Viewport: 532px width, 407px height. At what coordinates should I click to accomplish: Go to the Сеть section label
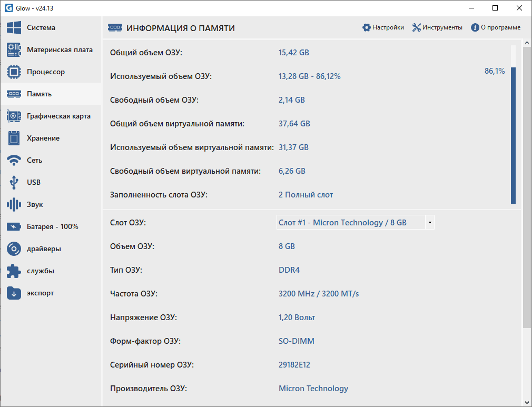pyautogui.click(x=35, y=161)
